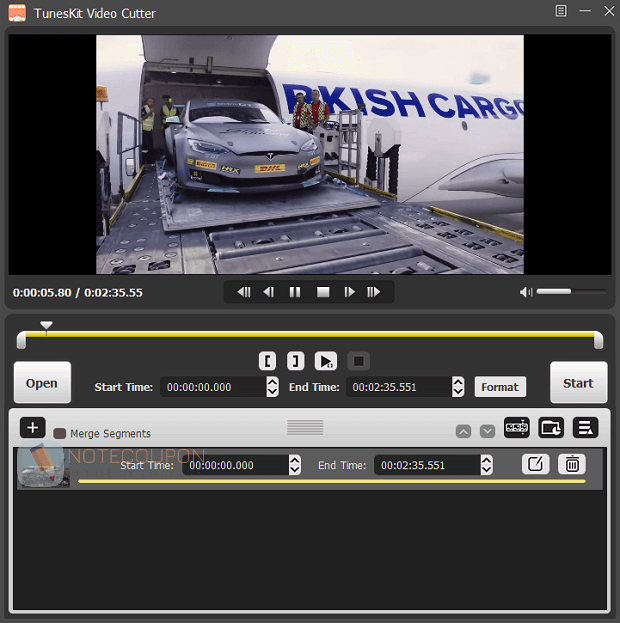Image resolution: width=620 pixels, height=623 pixels.
Task: Click segment row End Time field
Action: 427,465
